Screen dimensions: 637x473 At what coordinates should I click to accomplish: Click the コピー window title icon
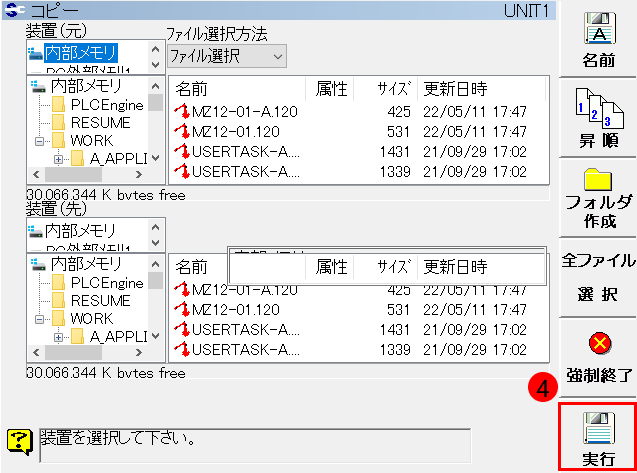(15, 10)
